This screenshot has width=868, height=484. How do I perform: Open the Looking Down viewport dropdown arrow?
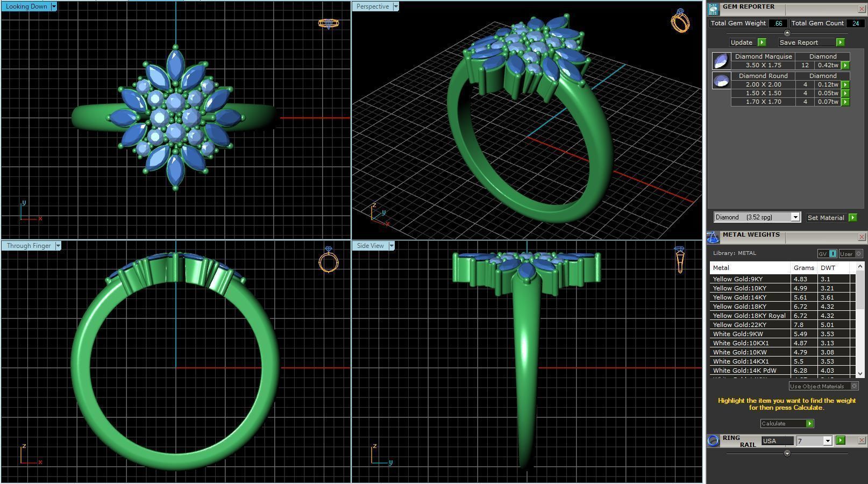(x=54, y=6)
